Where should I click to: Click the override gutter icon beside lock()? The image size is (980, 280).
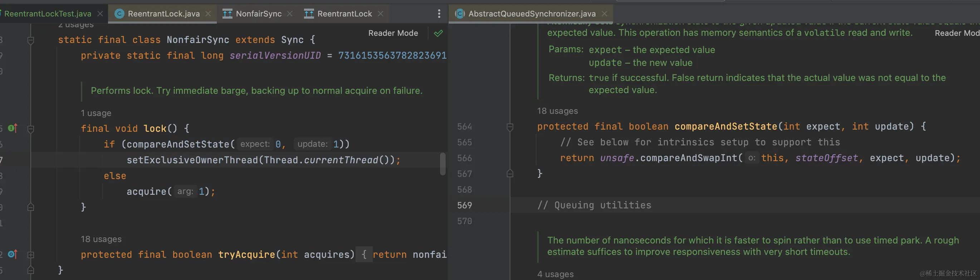click(x=13, y=128)
